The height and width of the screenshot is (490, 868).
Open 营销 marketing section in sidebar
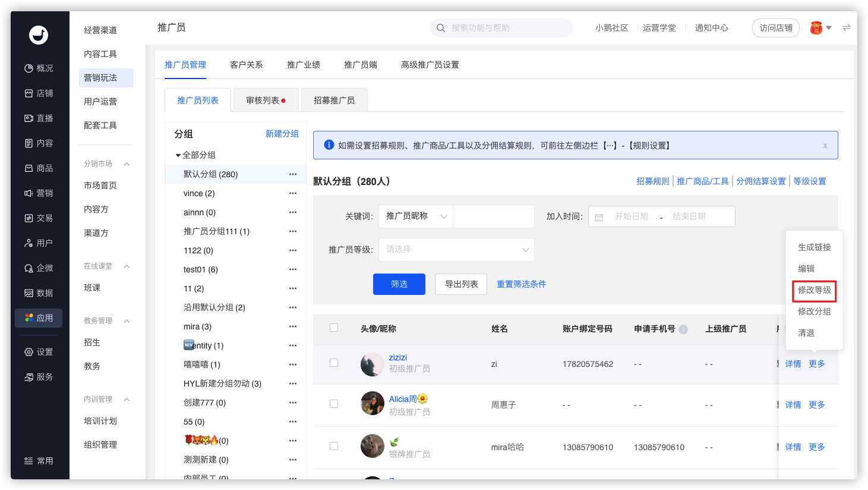(39, 193)
